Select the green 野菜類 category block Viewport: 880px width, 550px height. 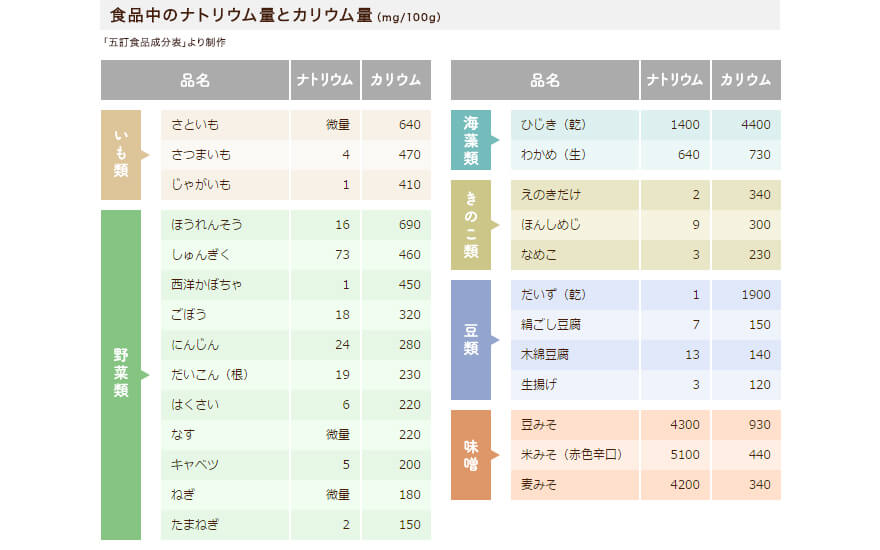click(120, 374)
